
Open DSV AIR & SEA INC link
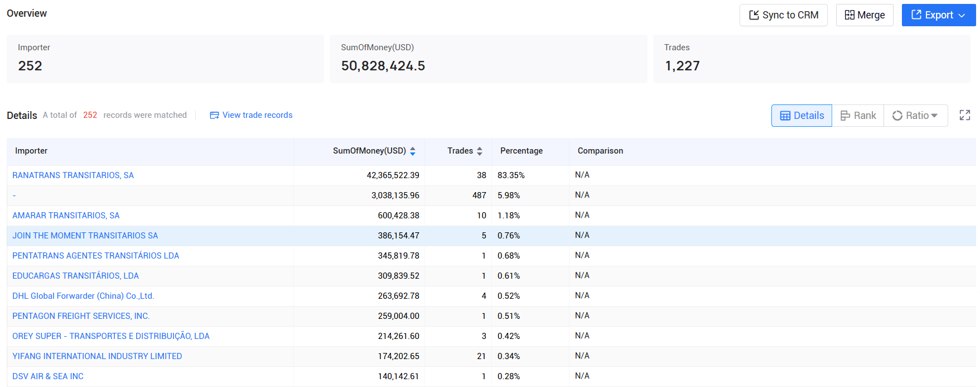(x=48, y=376)
